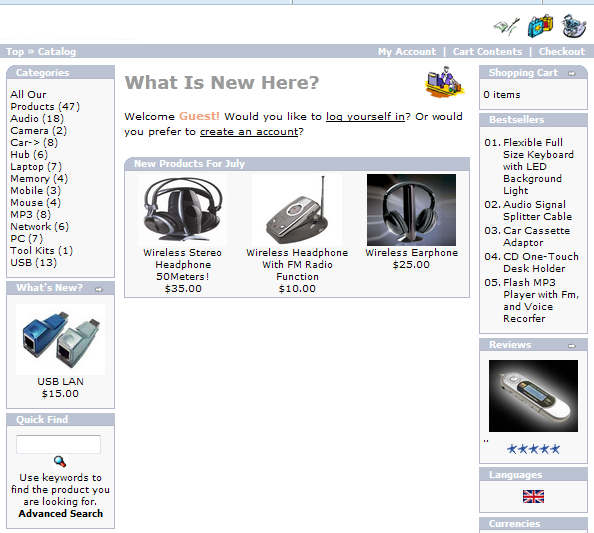The height and width of the screenshot is (533, 594).
Task: Select the Audio (18) category
Action: (37, 119)
